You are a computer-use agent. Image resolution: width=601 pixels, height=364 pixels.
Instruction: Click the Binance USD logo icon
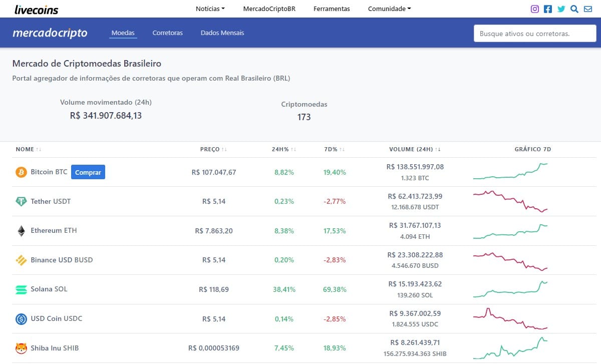[21, 260]
